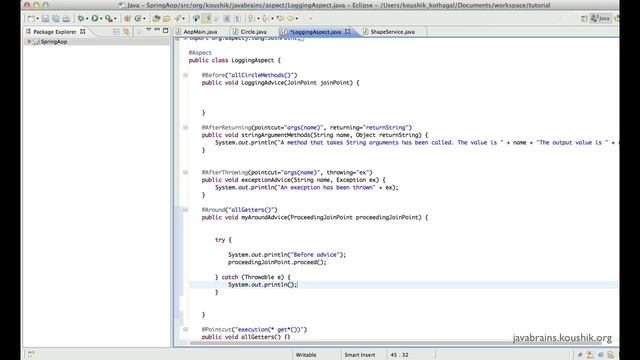The image size is (640, 360).
Task: Click on the LoggingAspect class name
Action: tap(253, 60)
